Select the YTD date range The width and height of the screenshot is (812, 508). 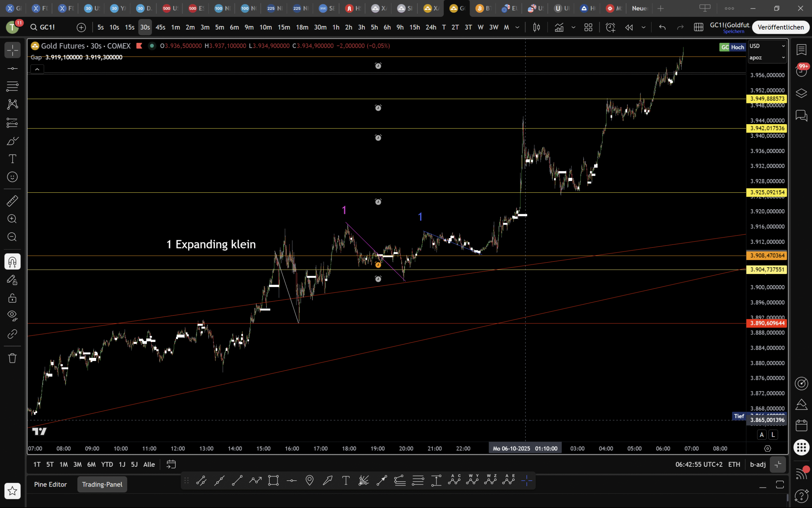pyautogui.click(x=107, y=464)
